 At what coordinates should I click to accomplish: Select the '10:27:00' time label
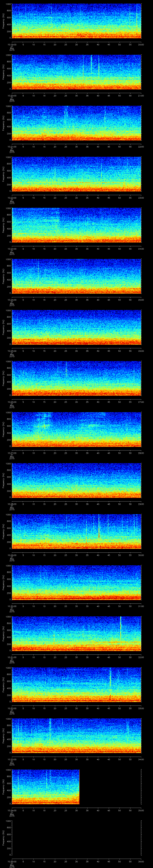12,453
